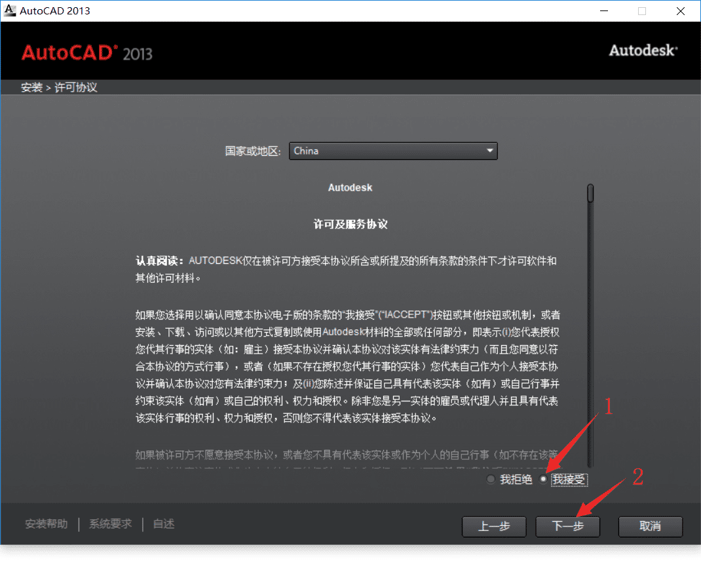This screenshot has width=701, height=588.
Task: Go back with the 上一步 button
Action: pos(494,526)
